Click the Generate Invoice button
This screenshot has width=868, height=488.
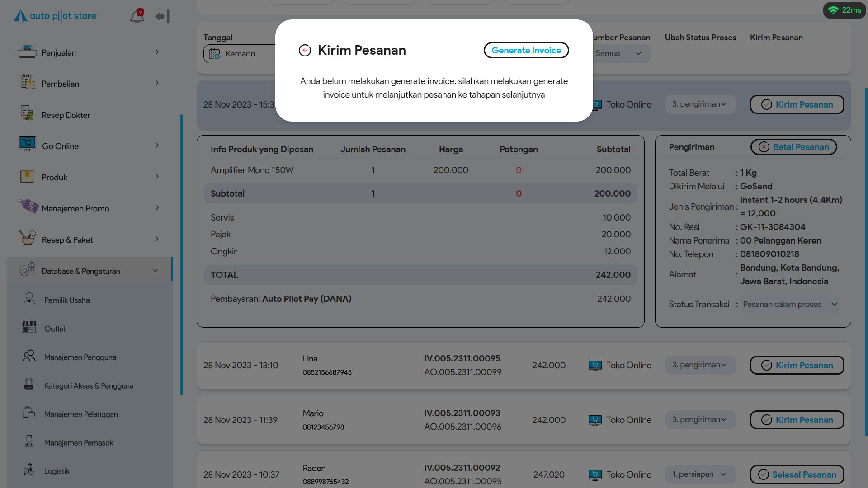coord(526,51)
